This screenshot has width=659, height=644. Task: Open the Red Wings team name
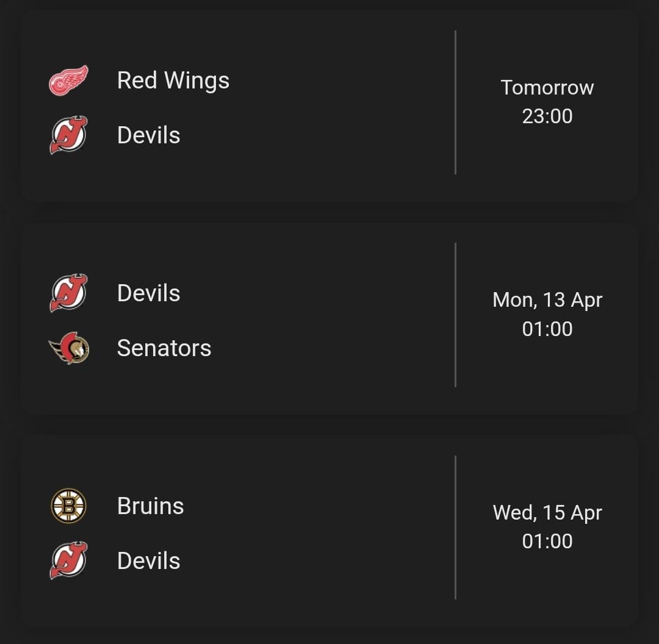pyautogui.click(x=173, y=80)
